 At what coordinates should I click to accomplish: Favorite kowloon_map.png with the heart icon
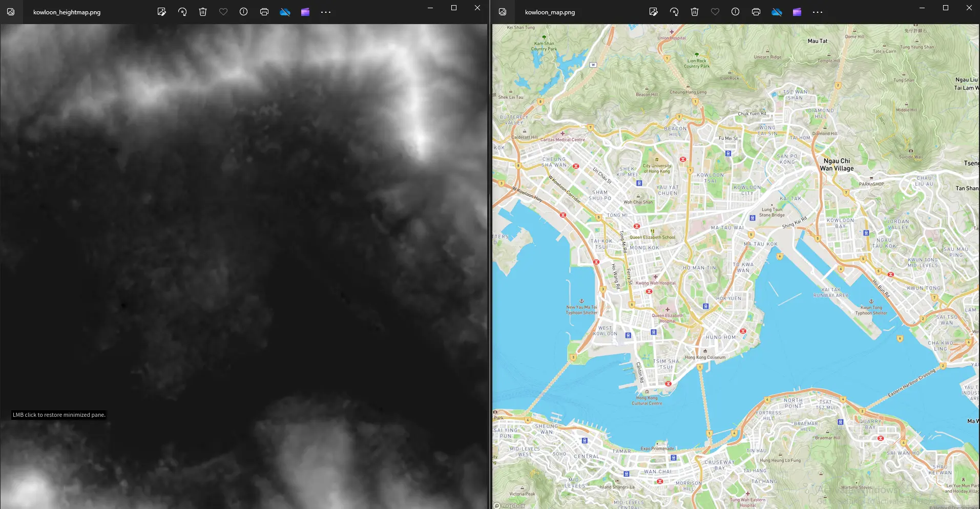tap(715, 12)
